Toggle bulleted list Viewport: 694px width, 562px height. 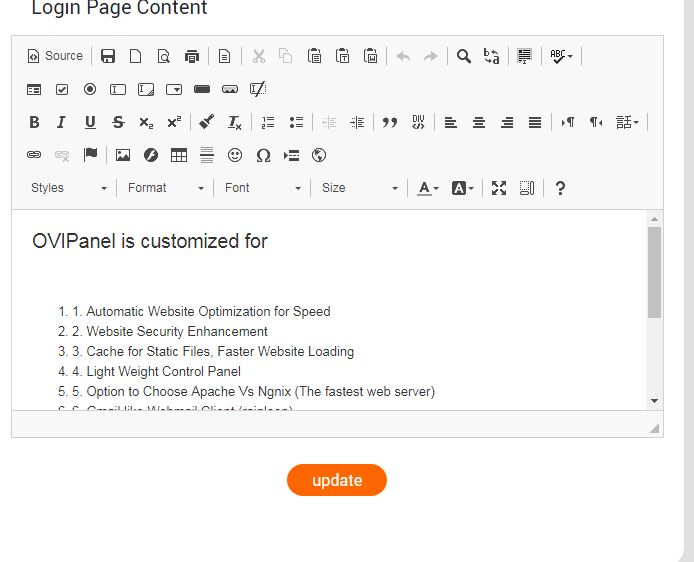(296, 122)
